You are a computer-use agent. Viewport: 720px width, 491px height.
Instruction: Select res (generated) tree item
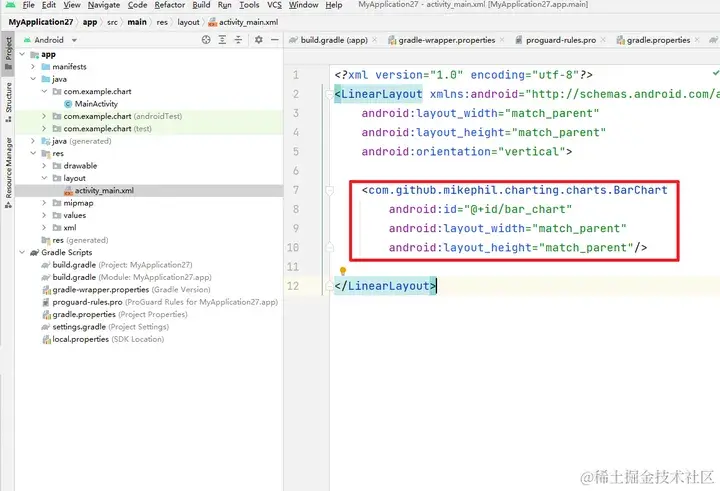75,240
